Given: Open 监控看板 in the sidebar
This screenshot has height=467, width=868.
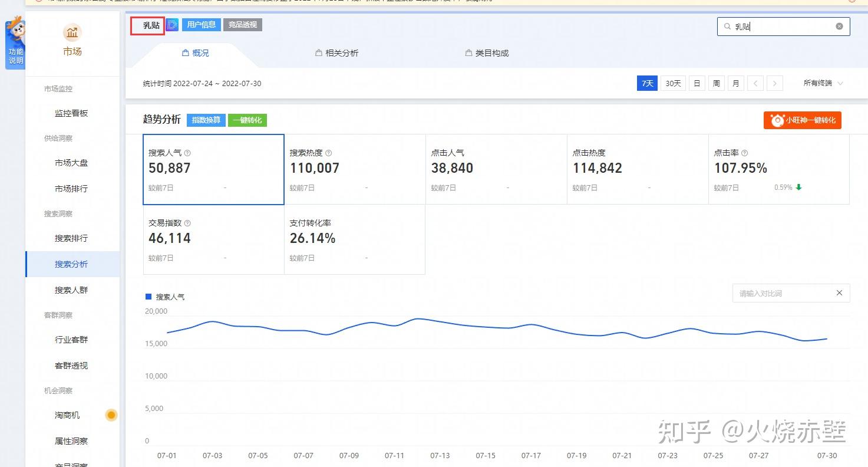Looking at the screenshot, I should tap(71, 113).
